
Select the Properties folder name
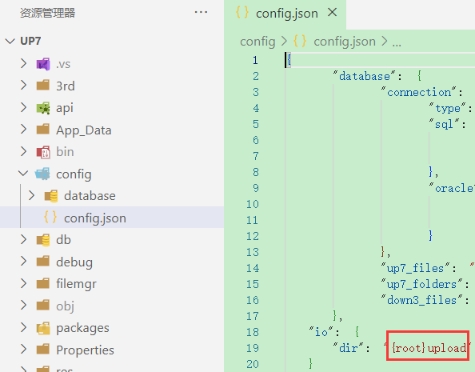click(85, 350)
